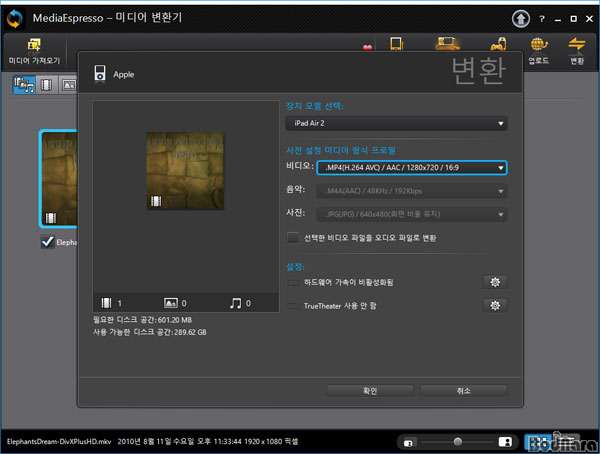Click the update arrow circle icon
Screen dimensions: 600x454
pyautogui.click(x=521, y=19)
